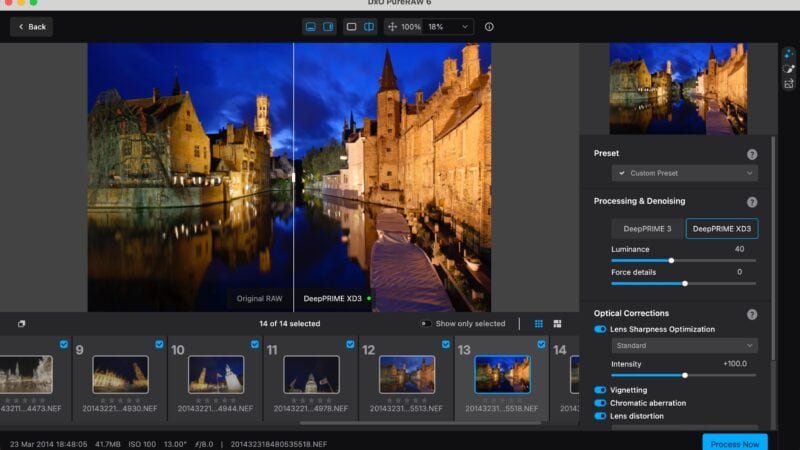Open the Standard sharpness dropdown
The height and width of the screenshot is (450, 800).
[x=685, y=345]
